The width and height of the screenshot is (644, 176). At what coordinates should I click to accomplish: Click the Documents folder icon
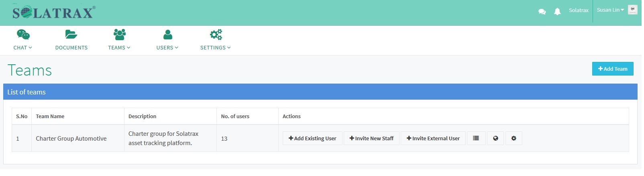click(71, 35)
